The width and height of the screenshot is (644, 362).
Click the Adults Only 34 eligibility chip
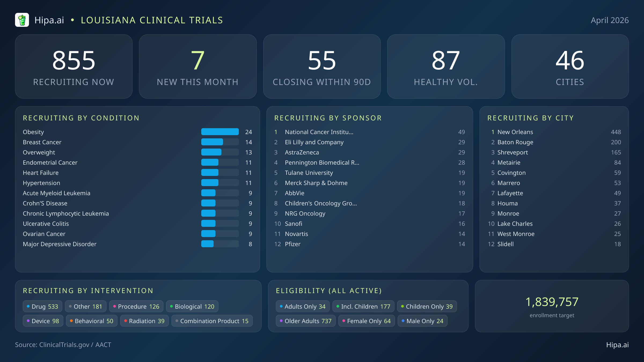303,306
